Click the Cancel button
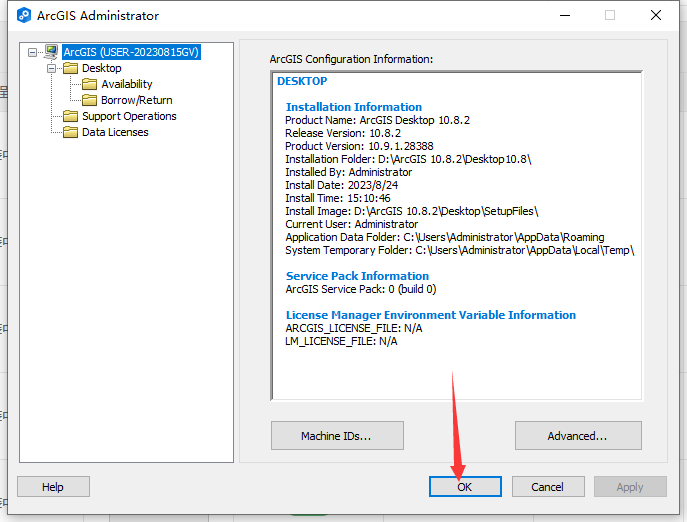Viewport: 687px width, 522px height. tap(548, 486)
